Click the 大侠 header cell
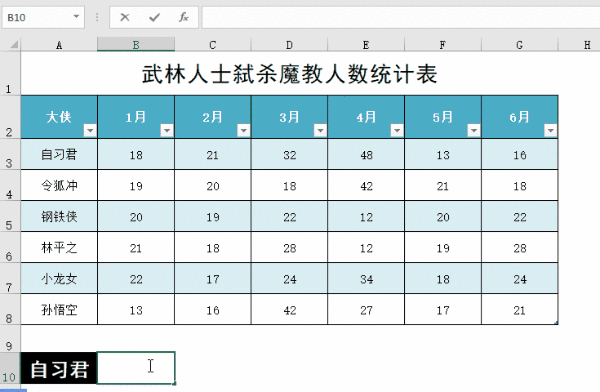 (59, 117)
